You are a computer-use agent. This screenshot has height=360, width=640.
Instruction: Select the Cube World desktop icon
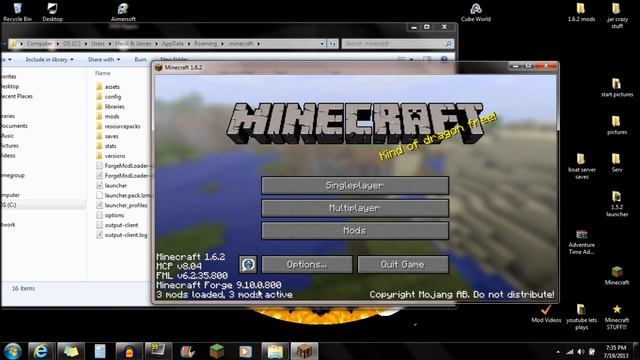(x=476, y=12)
